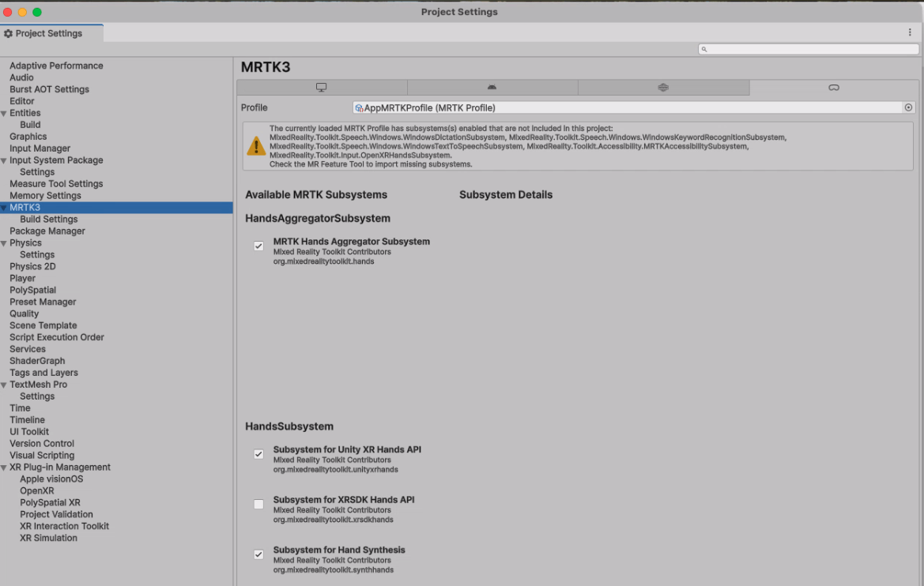Screen dimensions: 924x586
Task: Select the Project Settings window tab
Action: click(x=51, y=34)
